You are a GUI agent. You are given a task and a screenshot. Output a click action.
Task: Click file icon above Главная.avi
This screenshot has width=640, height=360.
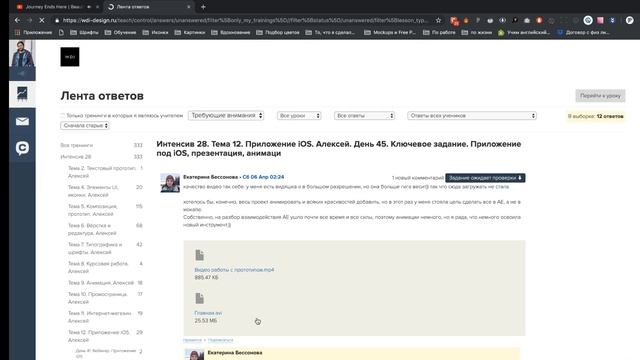[200, 298]
